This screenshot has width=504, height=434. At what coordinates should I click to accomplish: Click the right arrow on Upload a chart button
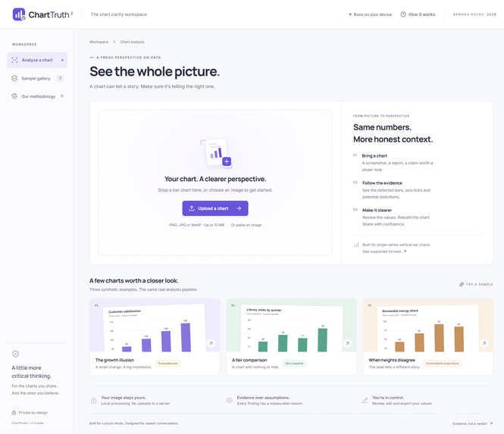239,208
